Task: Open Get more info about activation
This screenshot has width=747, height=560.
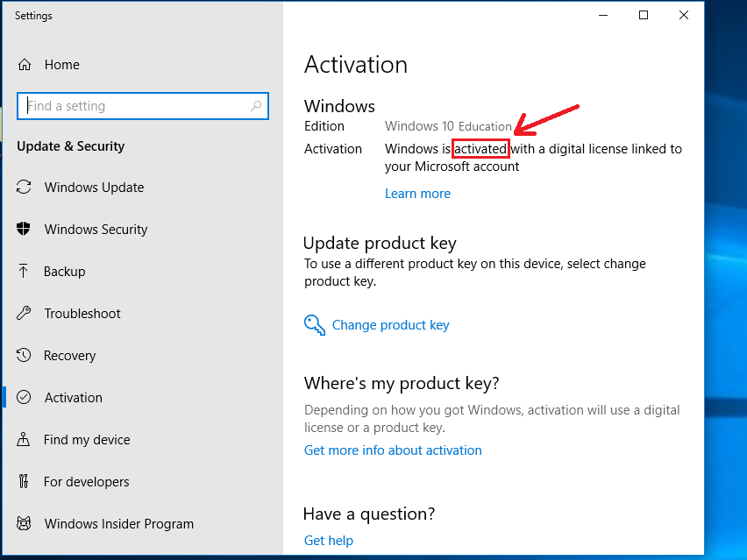Action: click(x=393, y=450)
